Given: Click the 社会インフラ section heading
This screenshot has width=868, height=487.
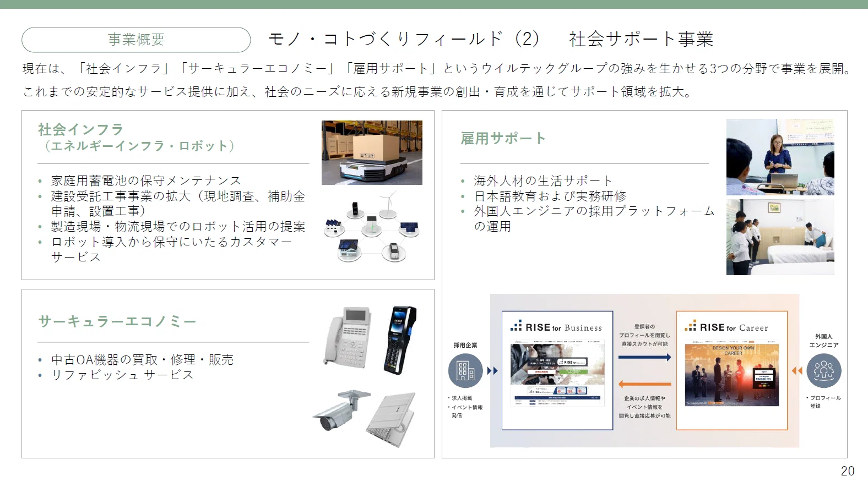Looking at the screenshot, I should (x=80, y=130).
